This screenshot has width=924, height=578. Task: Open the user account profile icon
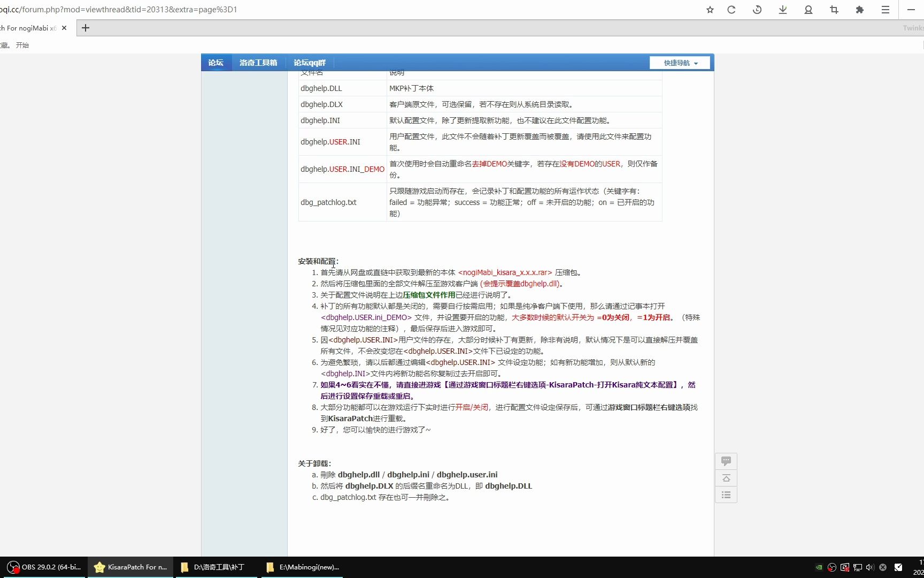tap(808, 10)
